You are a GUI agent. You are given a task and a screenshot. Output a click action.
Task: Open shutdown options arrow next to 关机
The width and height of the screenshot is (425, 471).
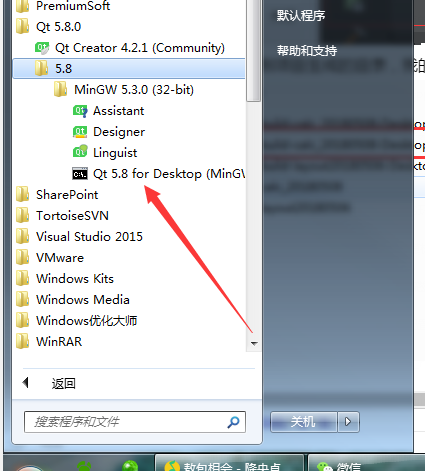348,422
